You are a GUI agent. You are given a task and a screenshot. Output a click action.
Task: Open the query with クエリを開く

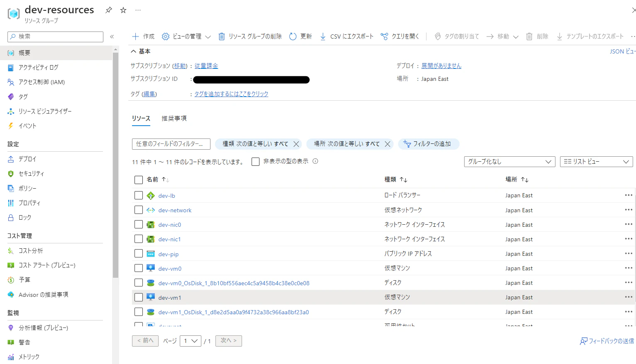400,36
